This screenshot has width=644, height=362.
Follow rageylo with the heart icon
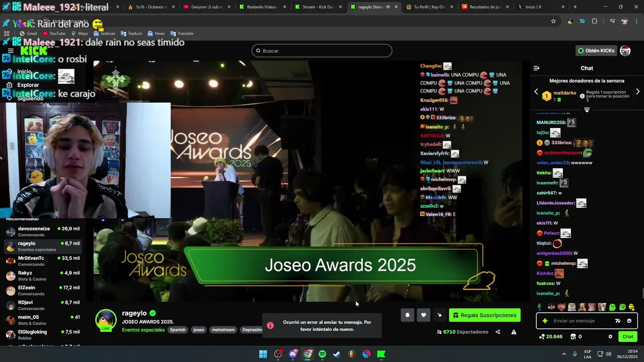pos(424,315)
